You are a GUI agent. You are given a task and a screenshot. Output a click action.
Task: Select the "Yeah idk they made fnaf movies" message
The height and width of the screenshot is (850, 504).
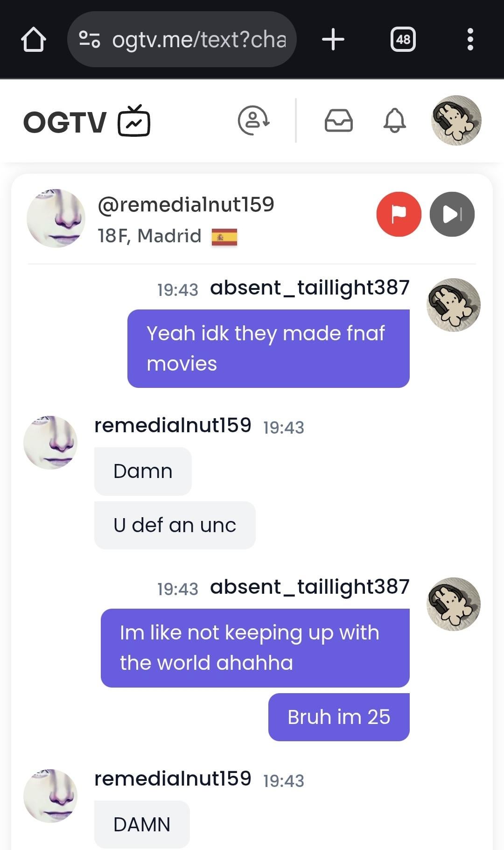268,348
